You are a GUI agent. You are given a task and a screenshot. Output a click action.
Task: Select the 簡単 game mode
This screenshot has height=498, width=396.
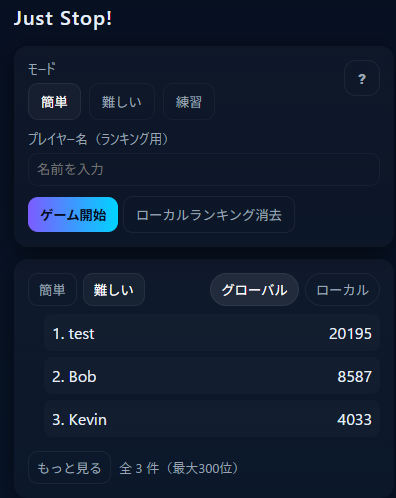54,102
